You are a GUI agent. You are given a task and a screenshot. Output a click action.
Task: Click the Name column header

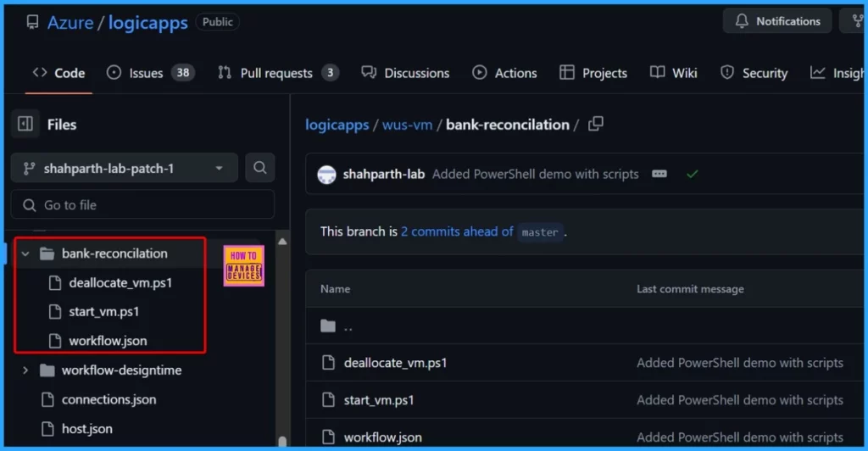pyautogui.click(x=335, y=289)
